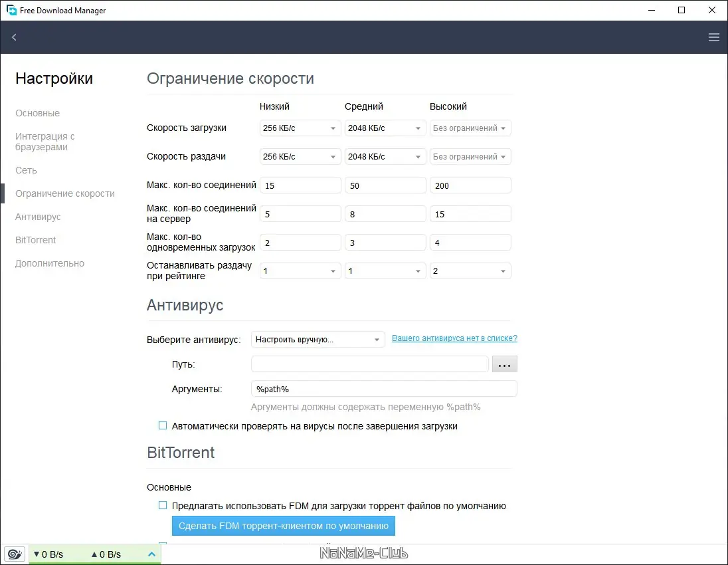Edit low max connections field 15

300,185
